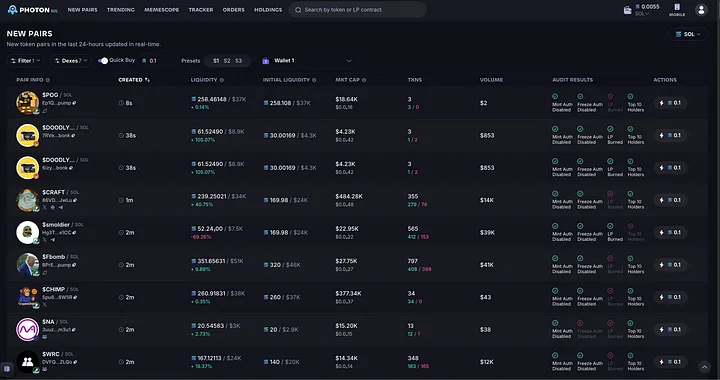
Task: Open $CHIMP's X (Twitter) icon
Action: click(45, 304)
